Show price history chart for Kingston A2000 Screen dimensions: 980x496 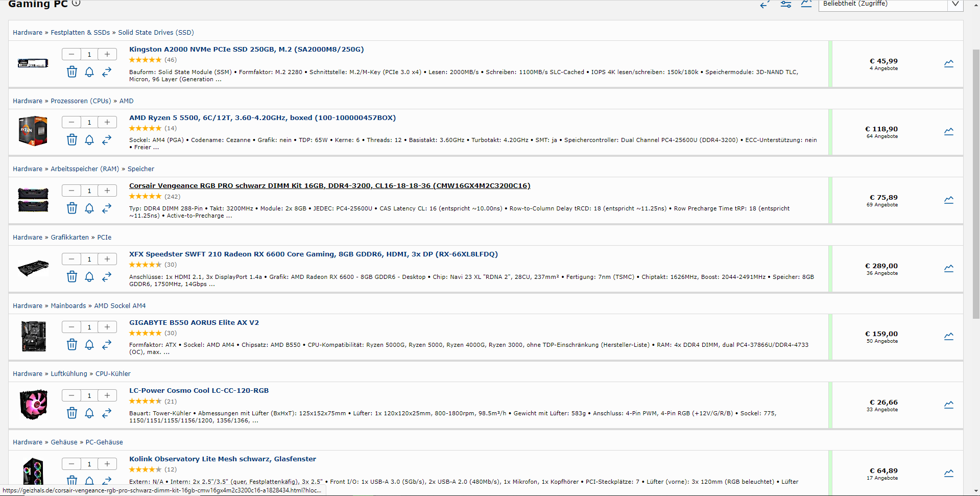click(x=949, y=64)
